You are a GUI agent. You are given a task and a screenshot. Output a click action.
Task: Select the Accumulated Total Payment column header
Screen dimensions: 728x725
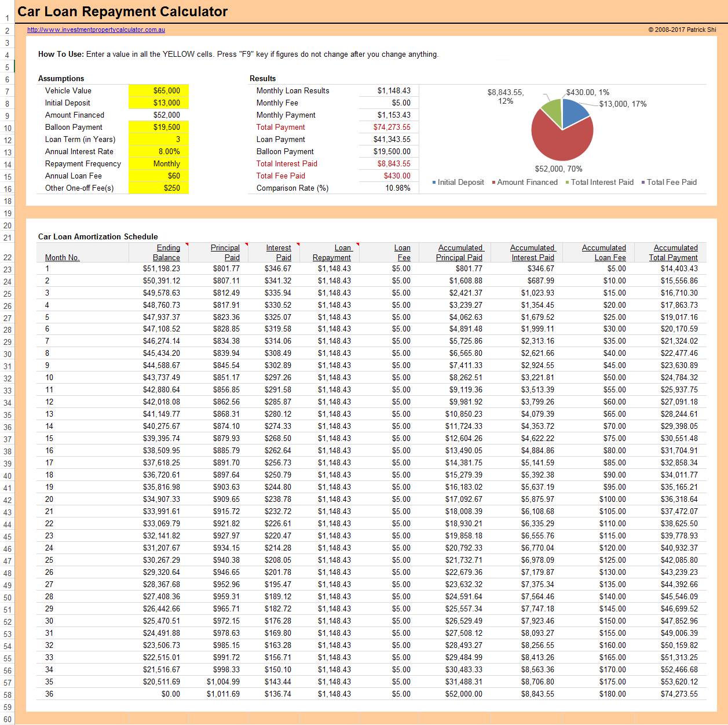[x=673, y=253]
